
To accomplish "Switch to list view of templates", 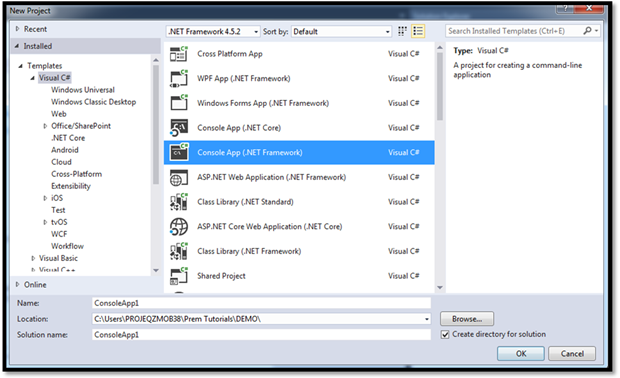I will point(418,31).
